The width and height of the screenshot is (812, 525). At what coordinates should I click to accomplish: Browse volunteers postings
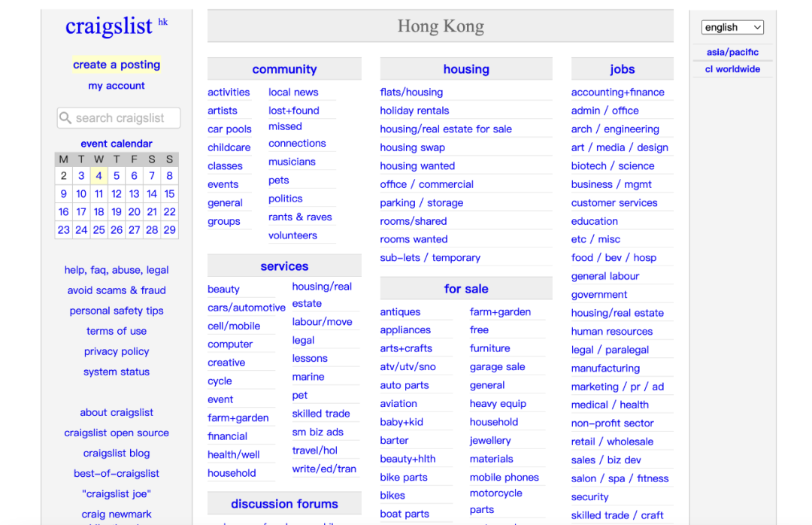click(x=292, y=235)
